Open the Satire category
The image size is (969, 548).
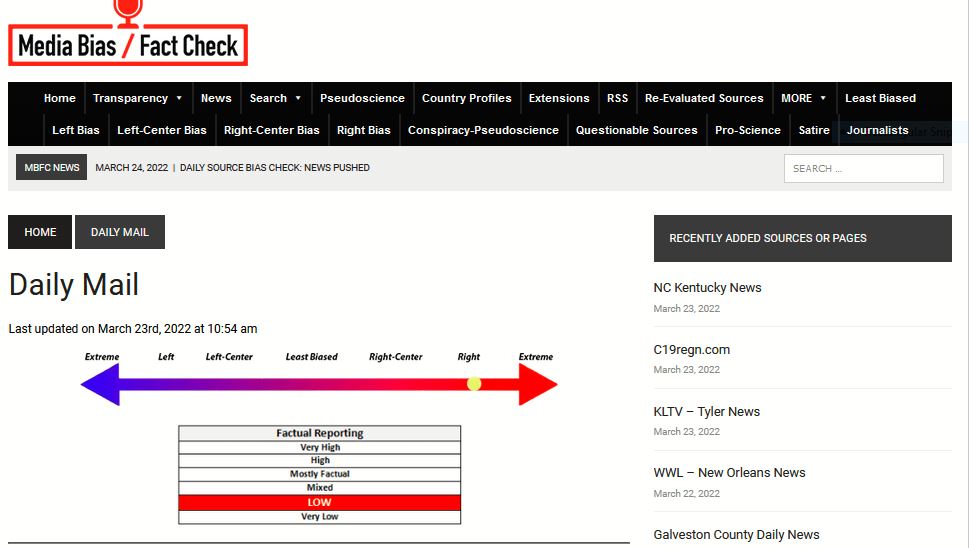(x=814, y=130)
